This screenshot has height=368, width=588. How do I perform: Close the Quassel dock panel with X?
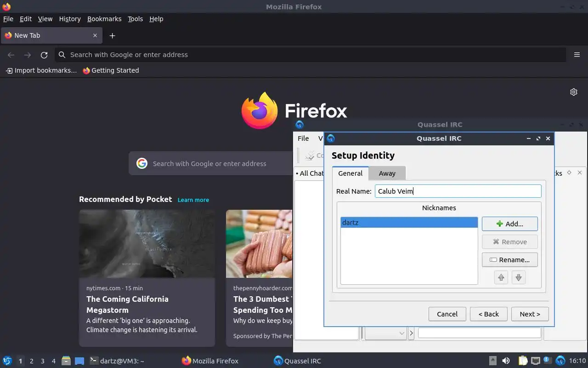[x=580, y=172]
